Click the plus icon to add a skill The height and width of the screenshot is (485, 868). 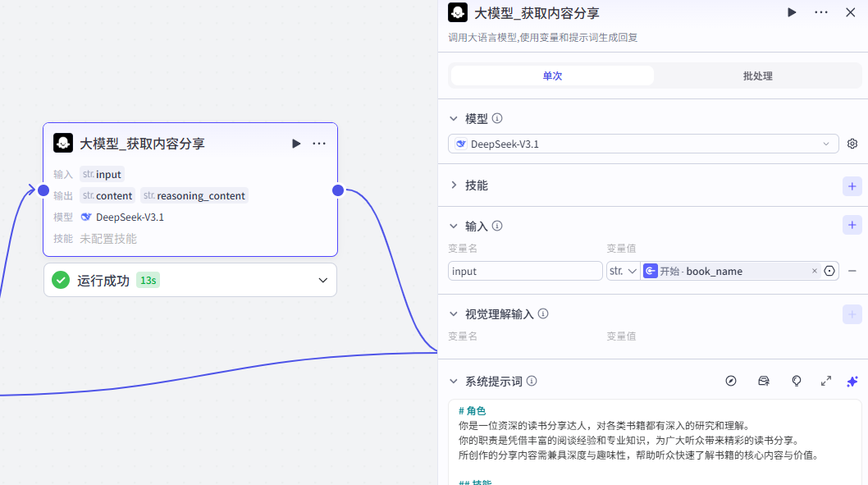[852, 186]
